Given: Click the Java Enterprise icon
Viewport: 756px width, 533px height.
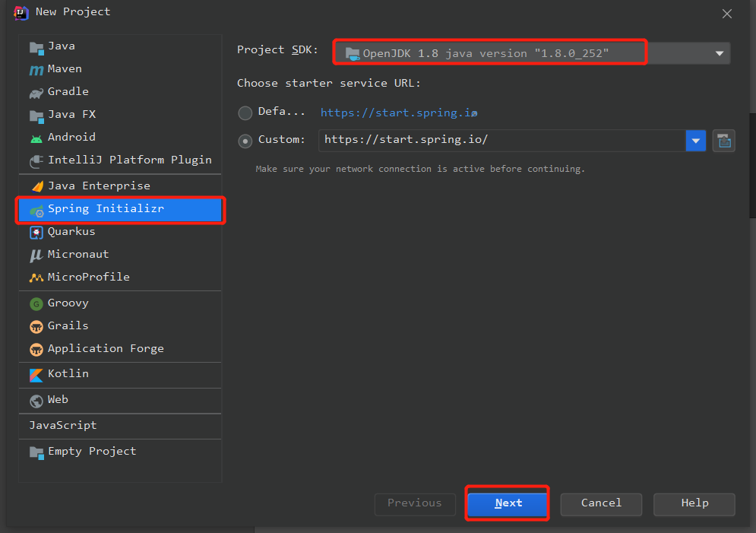Looking at the screenshot, I should point(37,186).
